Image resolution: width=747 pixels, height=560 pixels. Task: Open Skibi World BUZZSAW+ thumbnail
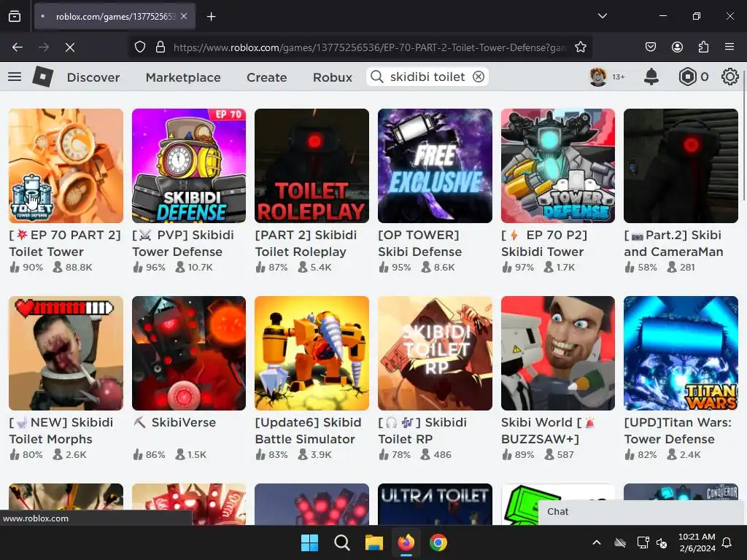coord(558,354)
